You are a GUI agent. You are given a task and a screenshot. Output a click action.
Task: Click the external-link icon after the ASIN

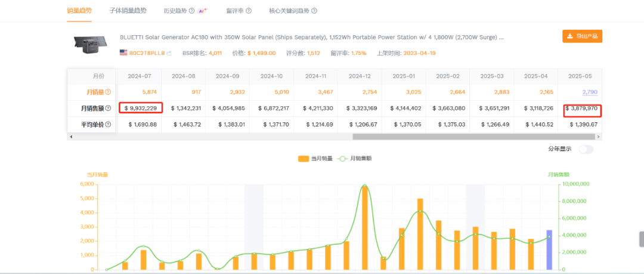[x=169, y=53]
